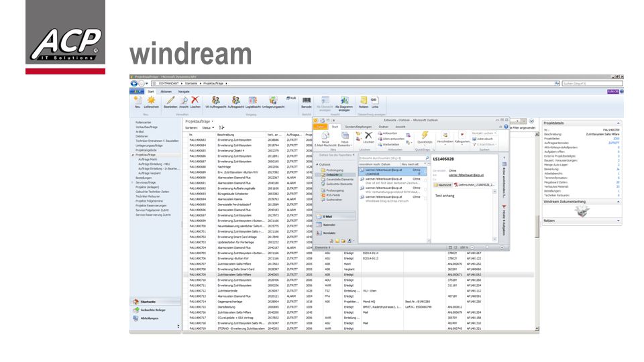644x362 pixels.
Task: Click Neue Elemente icon in Outlook
Action: click(345, 136)
